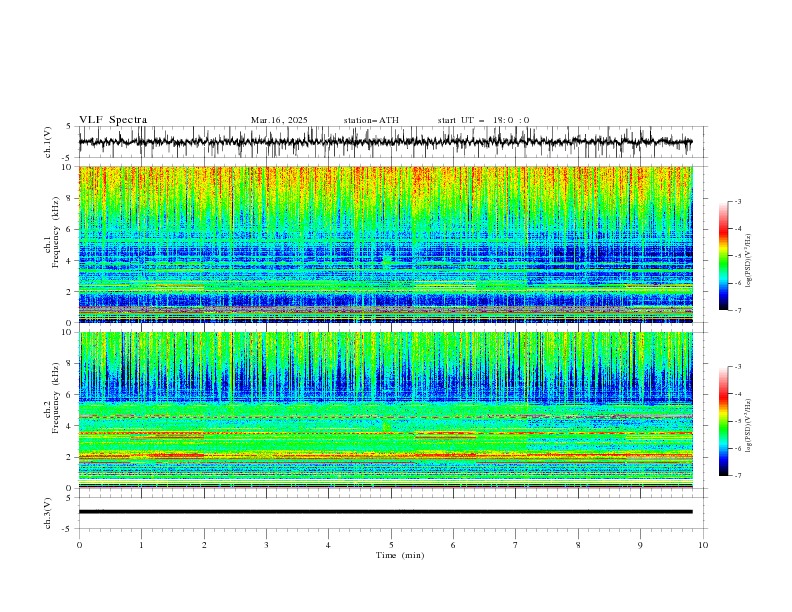The width and height of the screenshot is (792, 612).
Task: Click the ch.2 spectrogram color bar
Action: click(x=723, y=421)
